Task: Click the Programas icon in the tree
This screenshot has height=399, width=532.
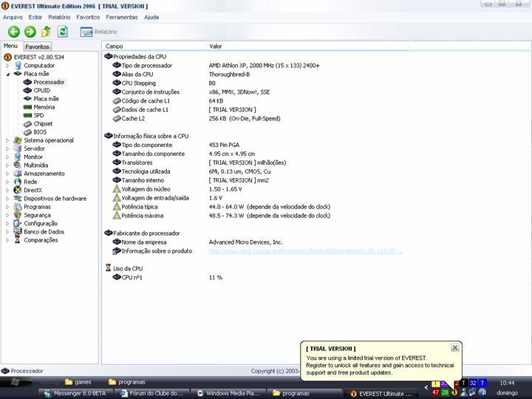Action: point(18,207)
